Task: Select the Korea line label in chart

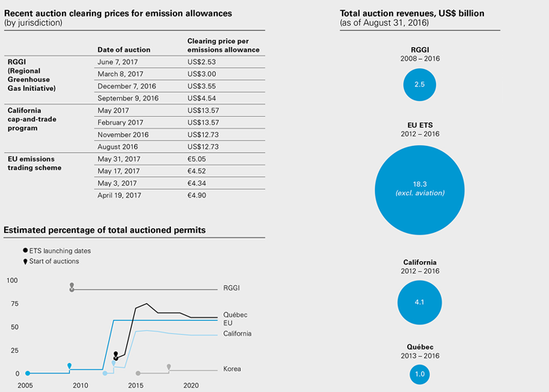Action: [x=233, y=368]
